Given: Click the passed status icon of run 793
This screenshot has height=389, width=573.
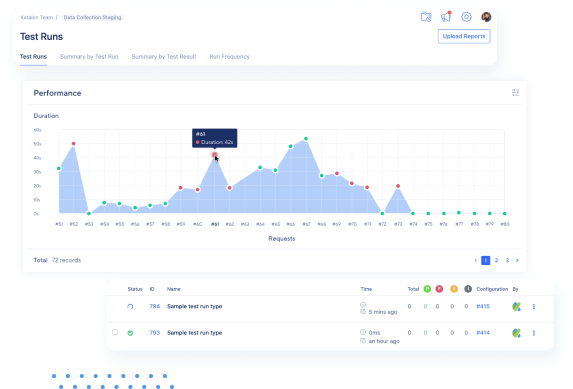Looking at the screenshot, I should click(130, 333).
